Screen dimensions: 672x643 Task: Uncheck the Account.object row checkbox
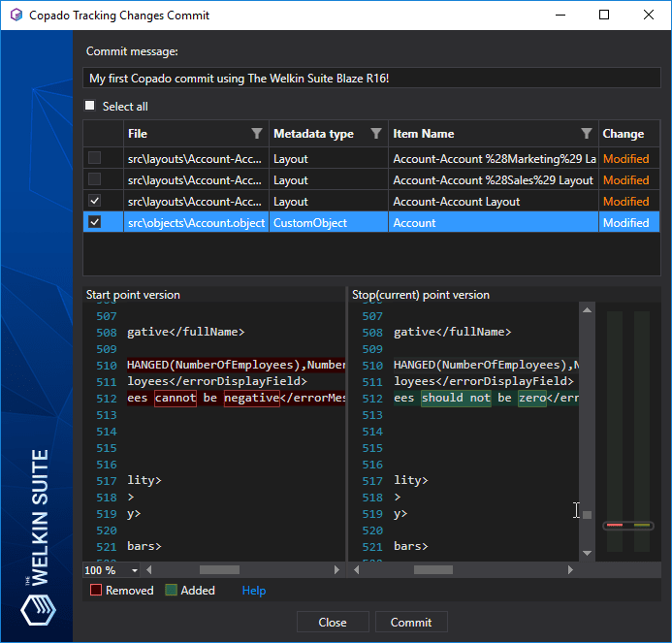point(94,222)
